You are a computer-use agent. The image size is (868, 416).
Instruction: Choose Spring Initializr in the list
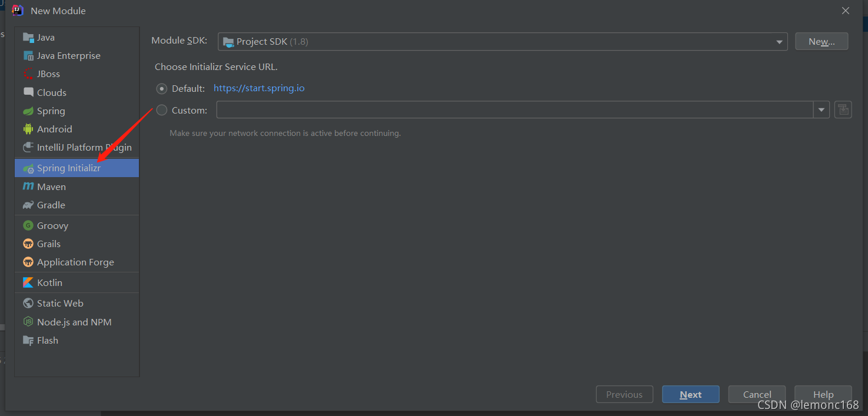pos(77,168)
